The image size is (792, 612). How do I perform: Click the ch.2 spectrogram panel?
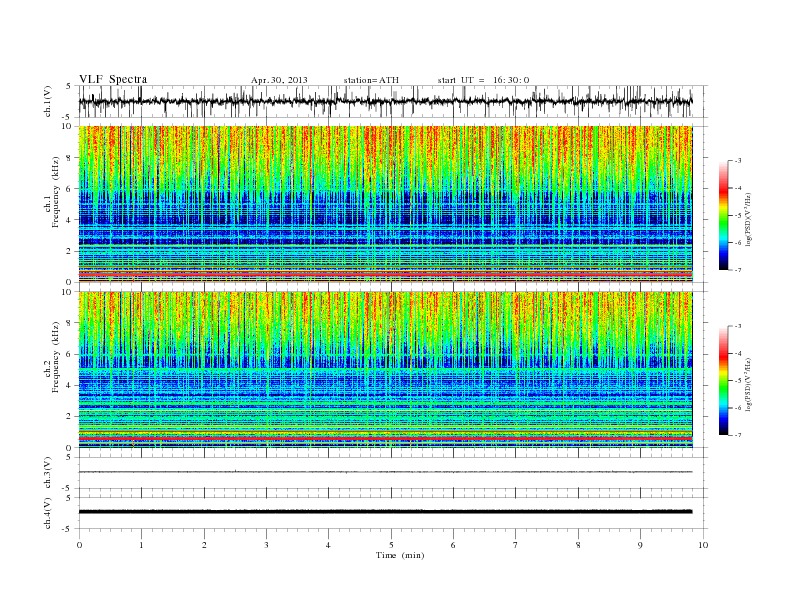[x=385, y=370]
